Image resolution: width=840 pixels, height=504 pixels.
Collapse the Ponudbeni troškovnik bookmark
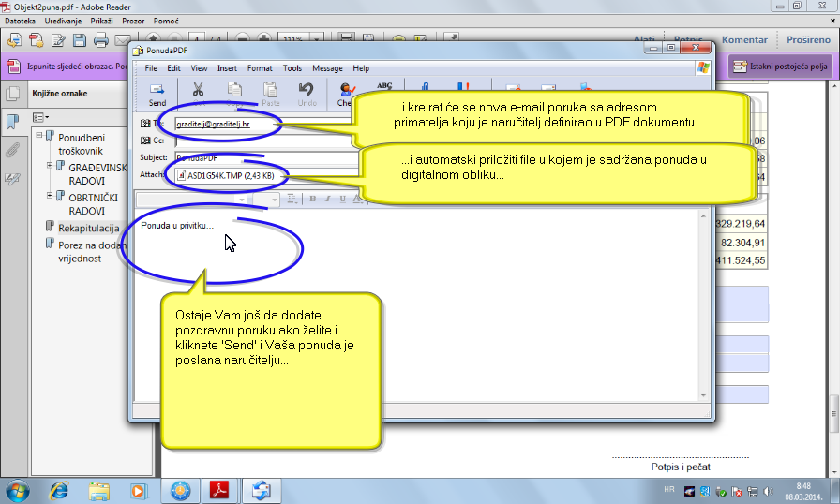point(39,135)
